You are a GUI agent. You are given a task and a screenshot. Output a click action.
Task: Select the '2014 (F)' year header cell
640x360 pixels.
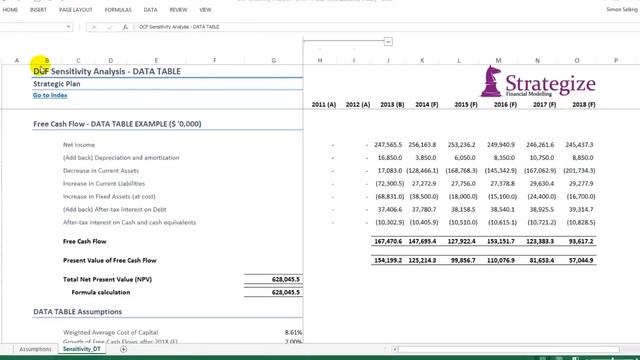pyautogui.click(x=427, y=105)
